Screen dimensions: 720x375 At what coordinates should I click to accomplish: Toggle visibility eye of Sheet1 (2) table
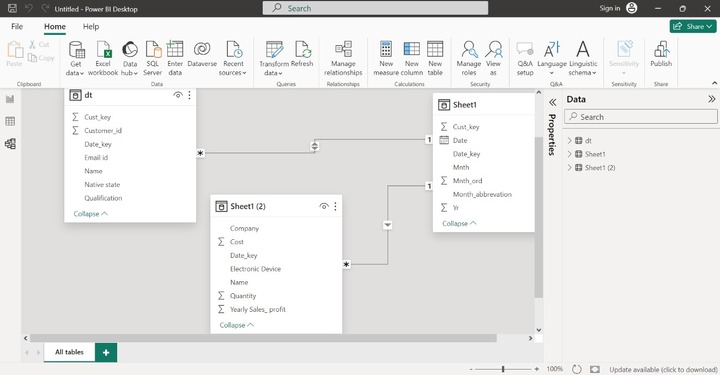point(324,207)
